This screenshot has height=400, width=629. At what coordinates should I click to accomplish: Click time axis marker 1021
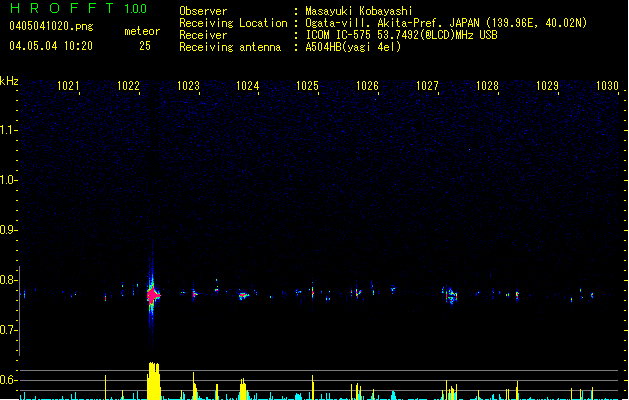pos(68,85)
